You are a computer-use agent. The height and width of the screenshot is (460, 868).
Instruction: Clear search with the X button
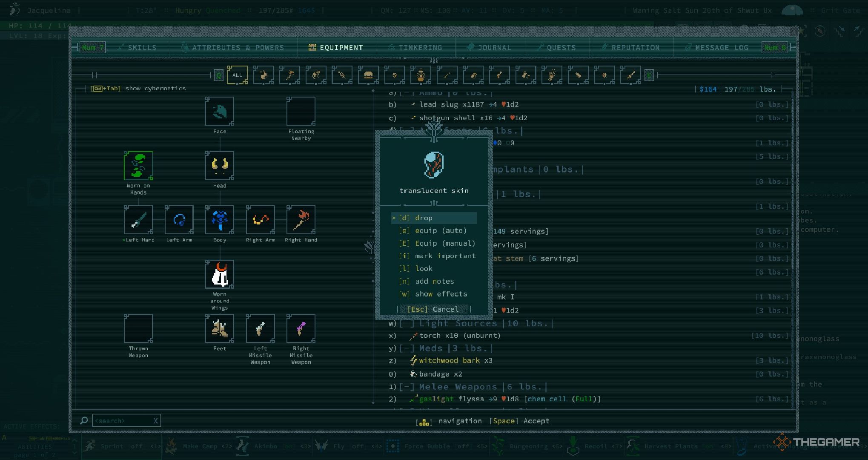tap(156, 421)
